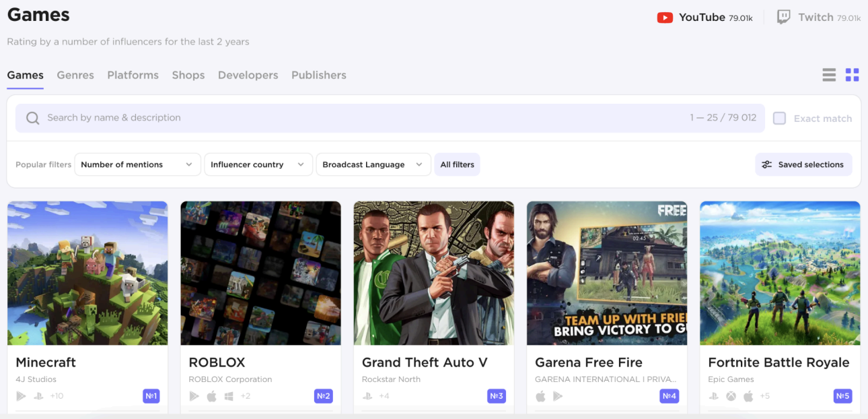Image resolution: width=868 pixels, height=419 pixels.
Task: Open the ROBLOX game title
Action: (x=217, y=362)
